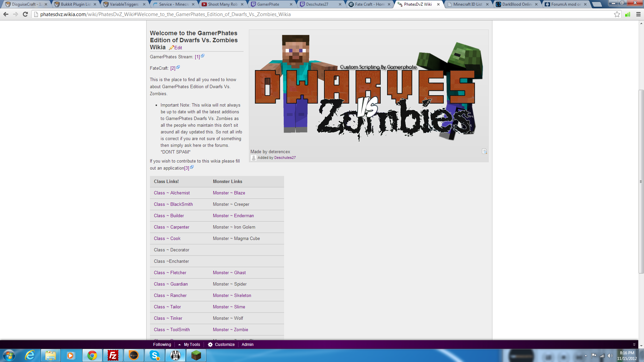
Task: Open the Monster ~ Skeleton link
Action: (x=232, y=296)
